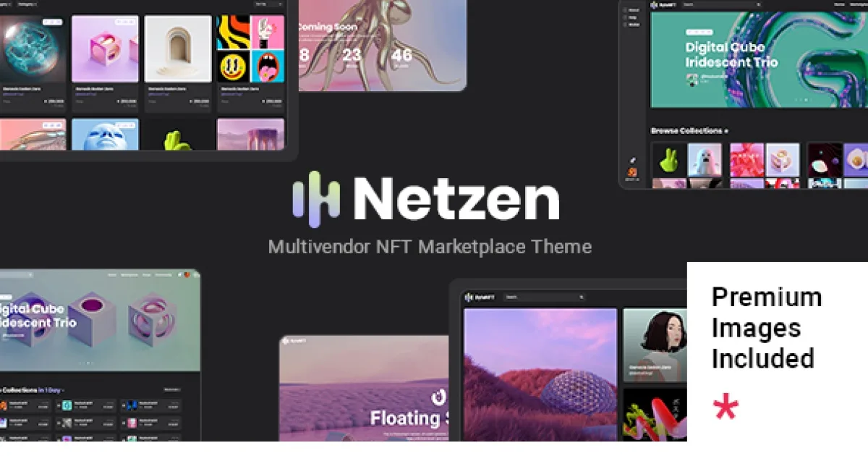
Task: Click the carousel dots on the green banner
Action: (x=804, y=100)
